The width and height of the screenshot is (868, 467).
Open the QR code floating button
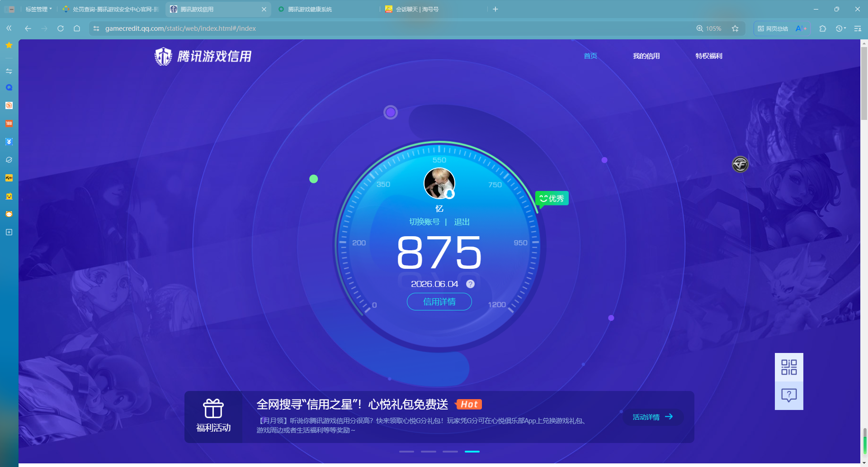click(789, 367)
